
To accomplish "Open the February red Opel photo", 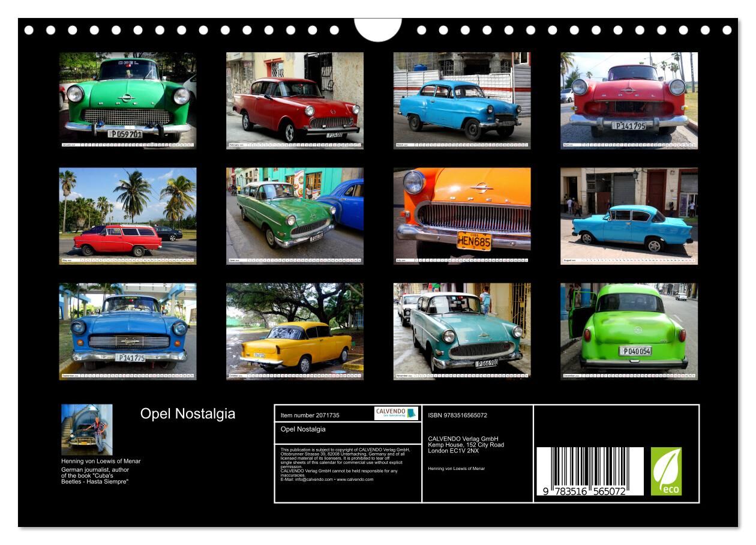I will click(x=295, y=97).
